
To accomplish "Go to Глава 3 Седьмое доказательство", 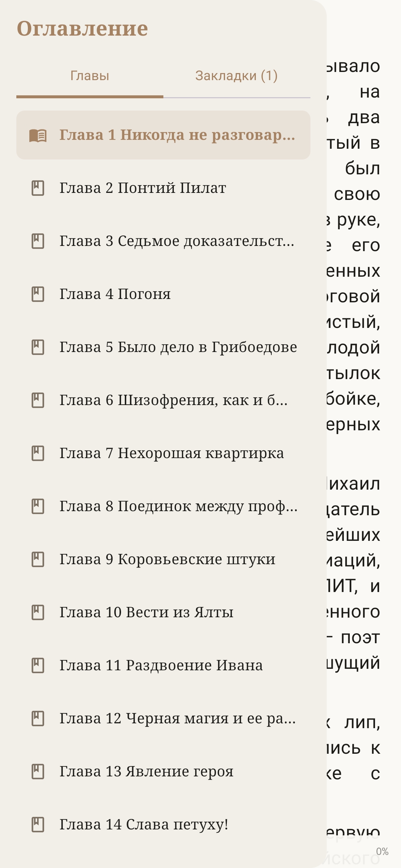I will pos(163,241).
